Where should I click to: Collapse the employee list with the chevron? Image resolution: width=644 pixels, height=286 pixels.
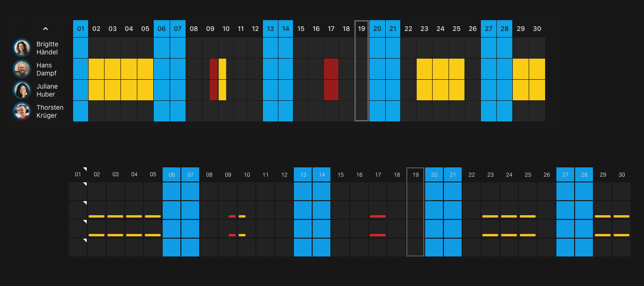coord(45,29)
